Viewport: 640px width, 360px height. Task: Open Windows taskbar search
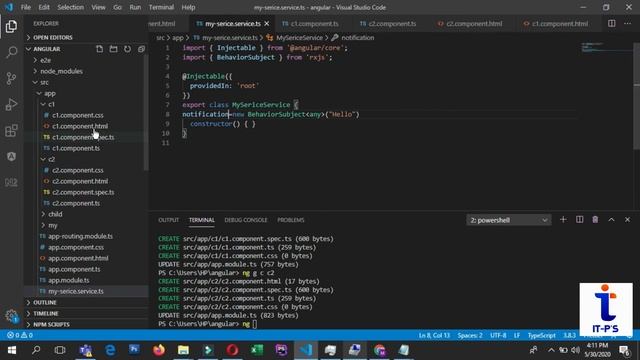click(36, 350)
